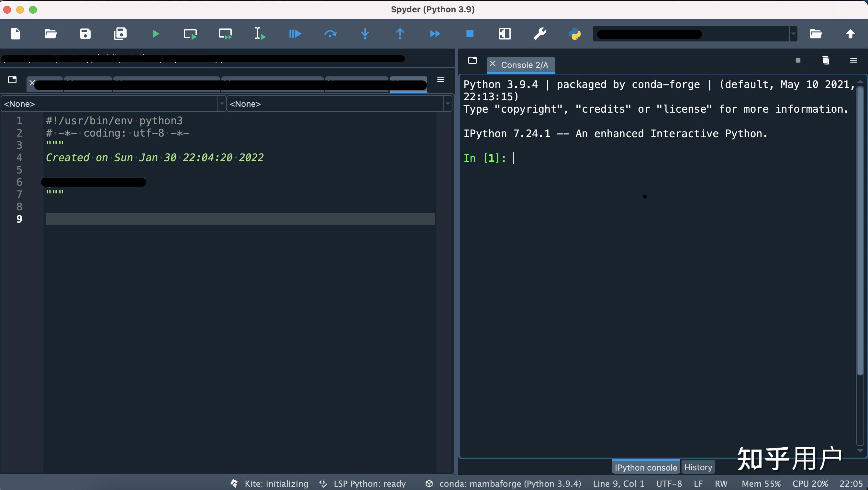Image resolution: width=868 pixels, height=490 pixels.
Task: Click the Mem 55% status indicator
Action: 761,484
